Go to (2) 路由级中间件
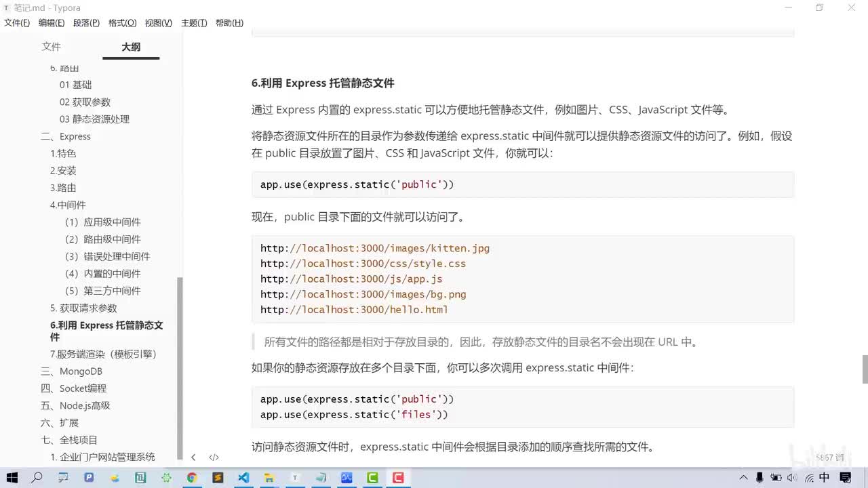Screen dimensions: 868x488 pyautogui.click(x=102, y=239)
